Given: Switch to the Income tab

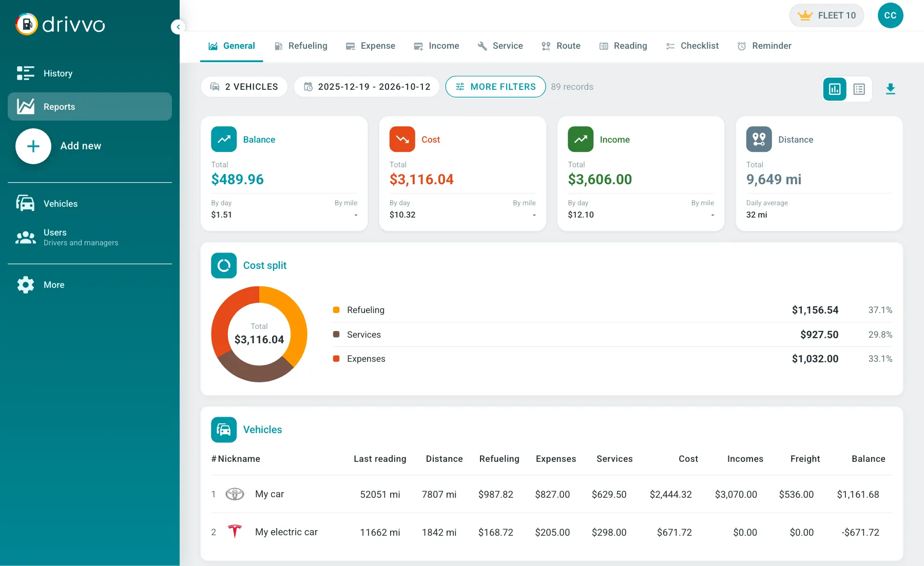Looking at the screenshot, I should 436,46.
